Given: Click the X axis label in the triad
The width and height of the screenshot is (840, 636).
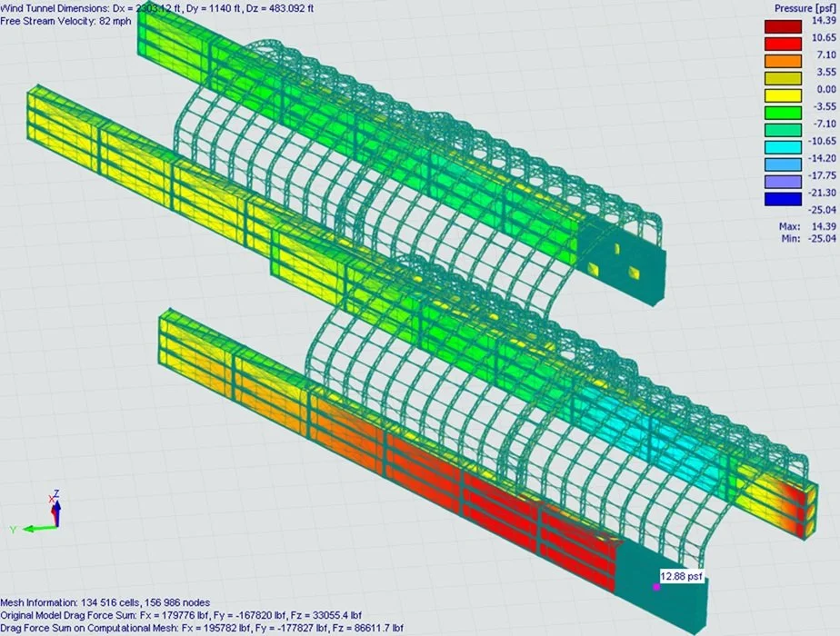Looking at the screenshot, I should point(51,497).
